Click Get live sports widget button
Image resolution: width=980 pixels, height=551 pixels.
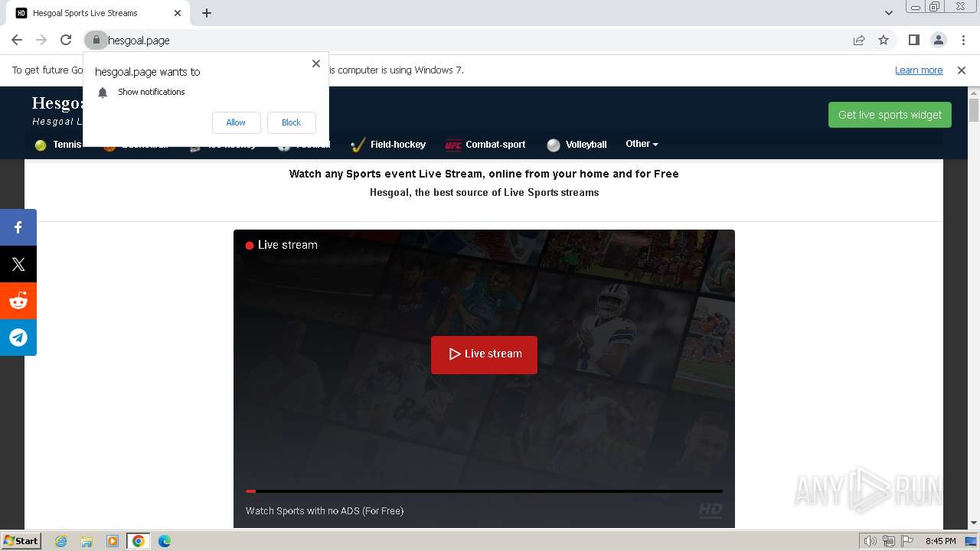coord(890,115)
